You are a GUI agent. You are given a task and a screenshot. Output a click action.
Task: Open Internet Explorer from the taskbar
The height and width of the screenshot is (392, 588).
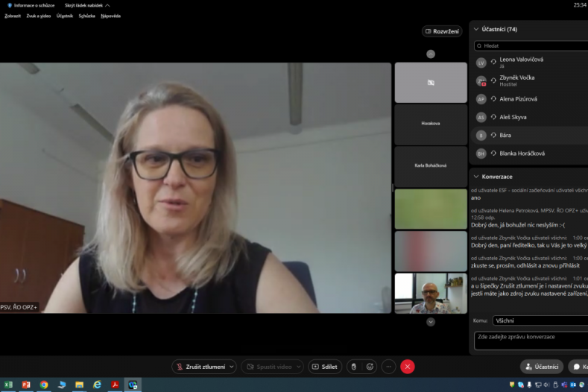tap(97, 385)
